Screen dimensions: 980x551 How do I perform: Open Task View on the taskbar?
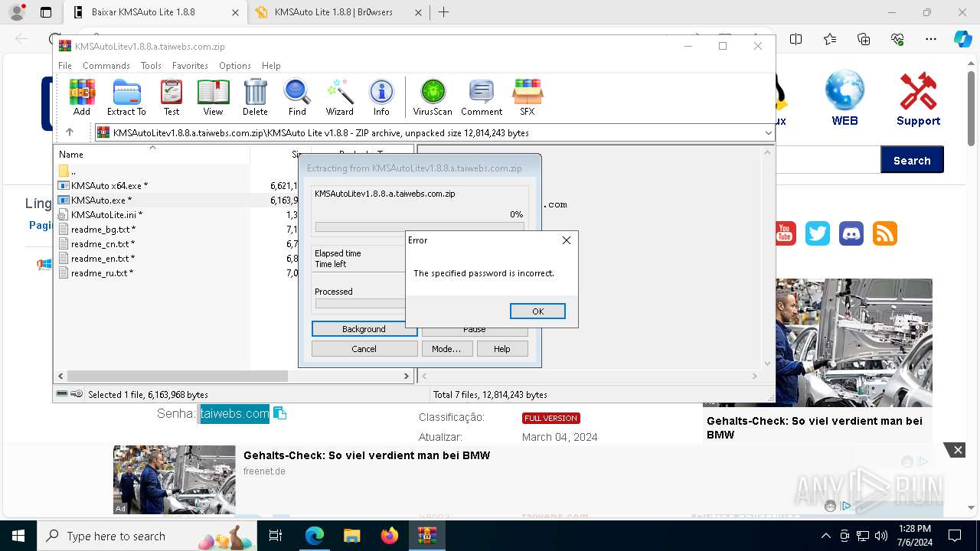click(x=276, y=536)
